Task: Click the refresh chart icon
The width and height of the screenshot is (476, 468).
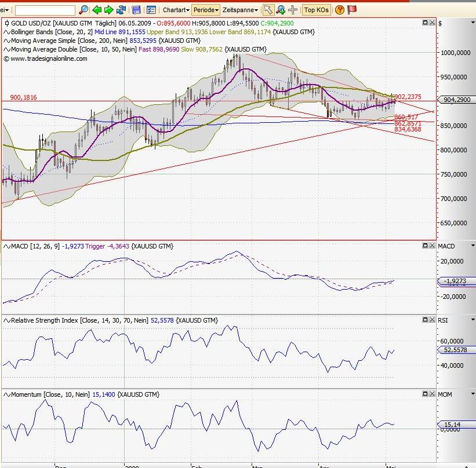Action: [121, 9]
